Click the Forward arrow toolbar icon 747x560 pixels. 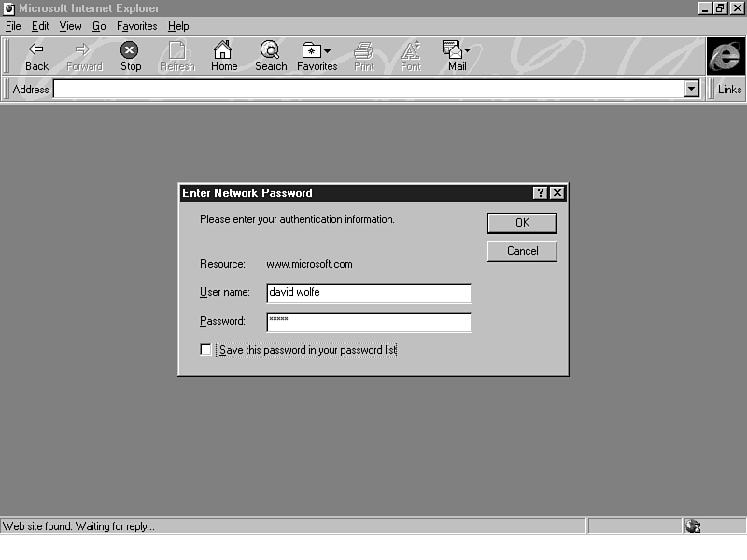(x=83, y=49)
